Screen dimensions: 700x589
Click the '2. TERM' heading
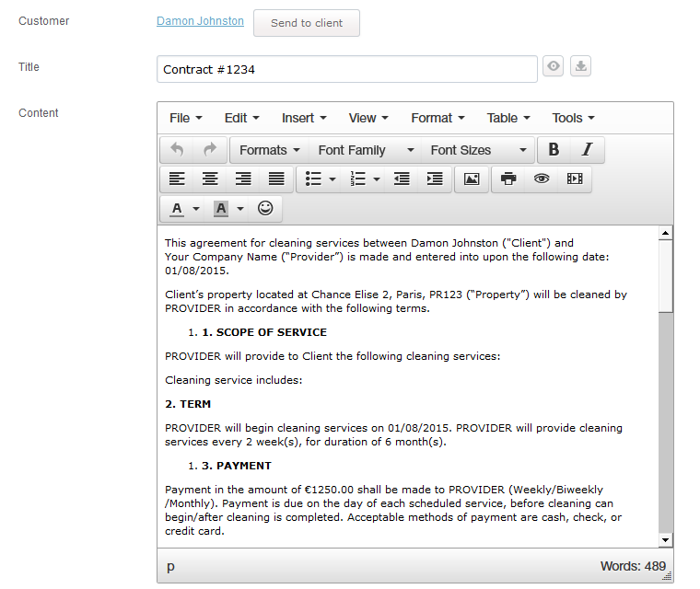pos(188,404)
